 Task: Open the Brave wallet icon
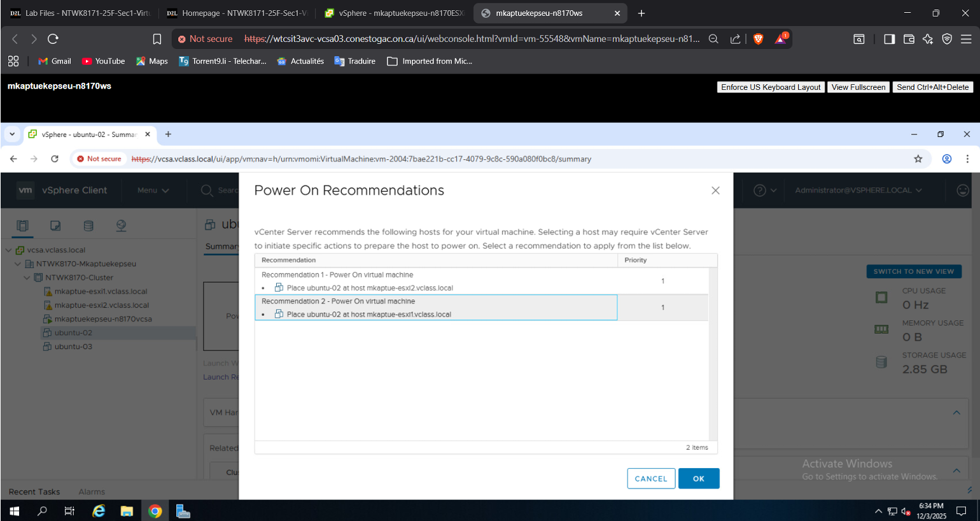tap(909, 39)
